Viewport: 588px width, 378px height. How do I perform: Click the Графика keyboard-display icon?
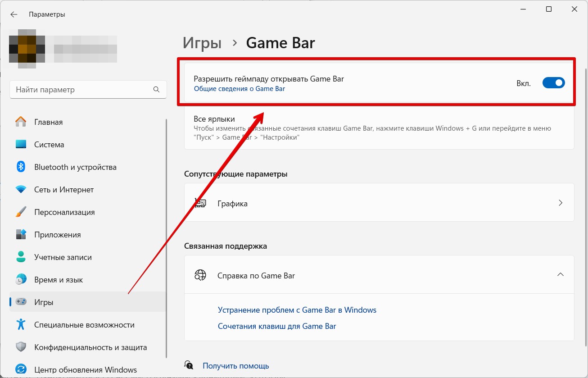200,203
